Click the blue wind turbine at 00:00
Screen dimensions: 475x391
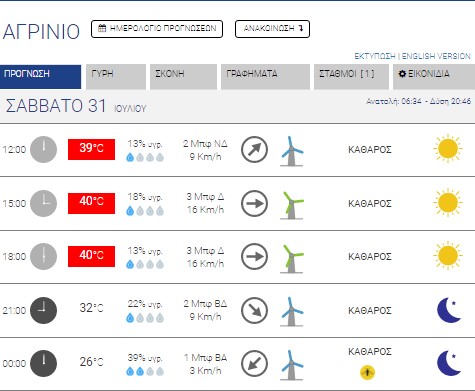tap(292, 365)
